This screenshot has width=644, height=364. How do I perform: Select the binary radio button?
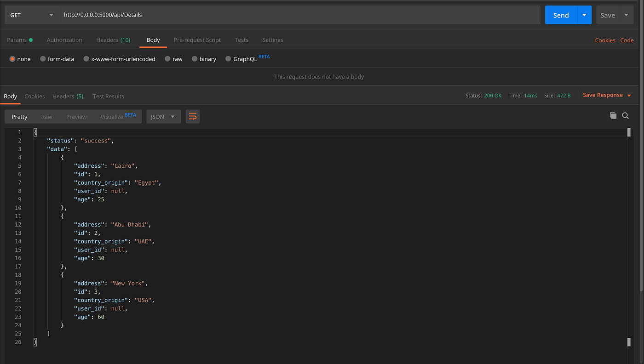point(195,59)
